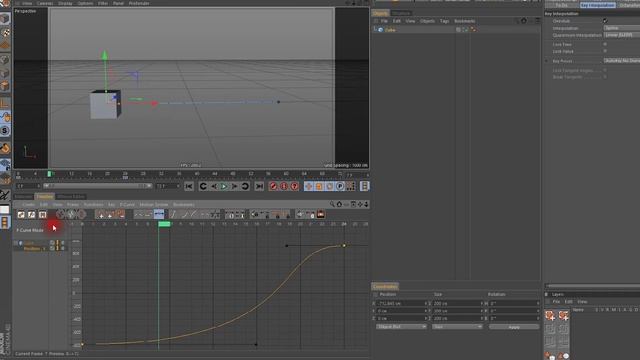
Task: Switch timeline to Dope Sheet mode
Action: click(x=21, y=214)
